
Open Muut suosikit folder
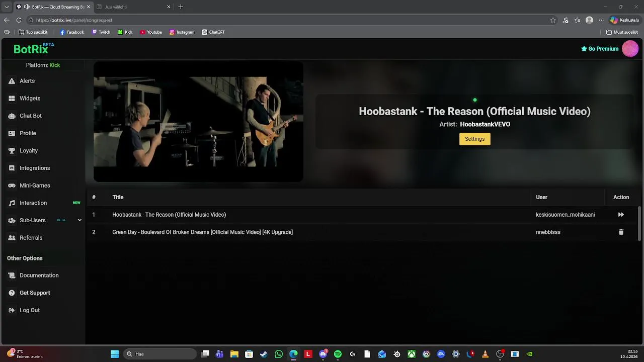(x=622, y=32)
